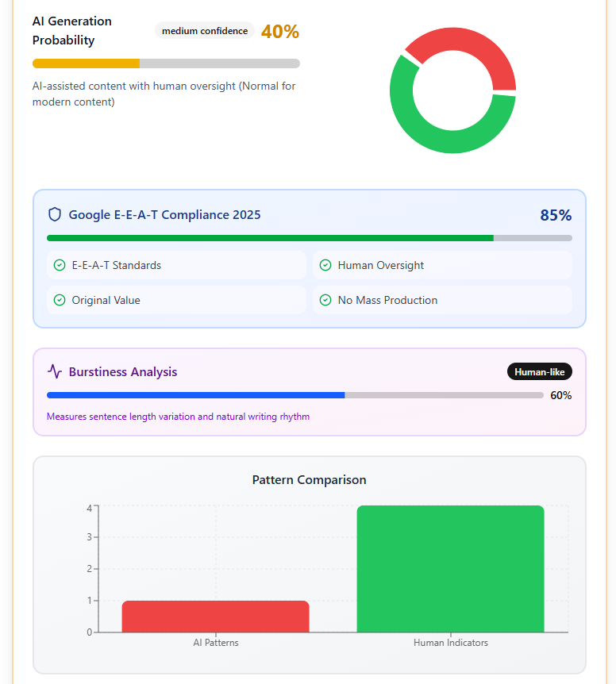
Task: Click the pulse icon next to Burstiness Analysis
Action: point(55,371)
